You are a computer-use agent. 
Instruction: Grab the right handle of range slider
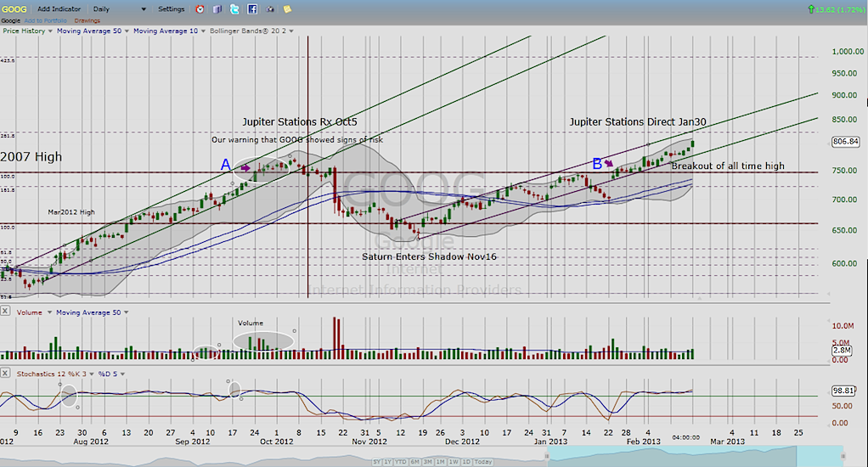843,456
